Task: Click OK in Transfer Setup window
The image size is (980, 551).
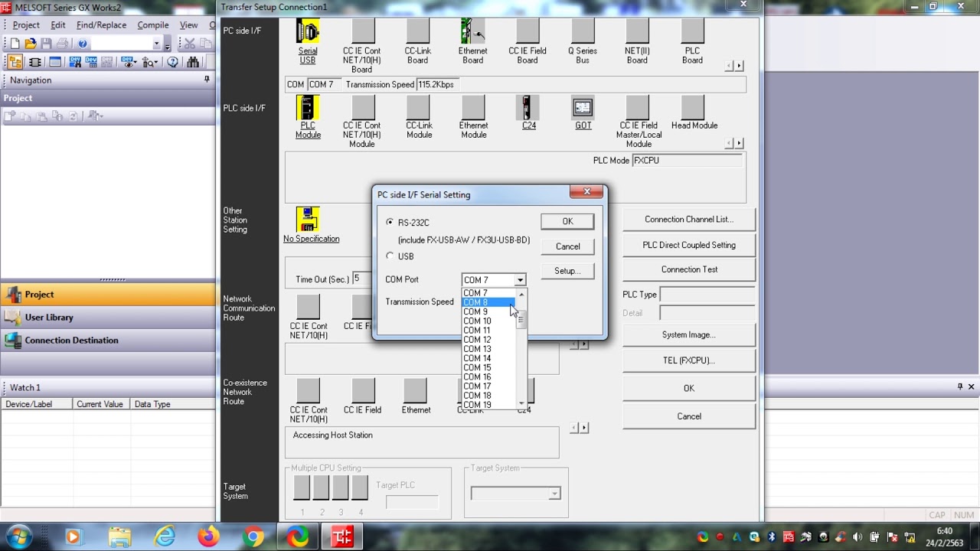Action: tap(689, 388)
